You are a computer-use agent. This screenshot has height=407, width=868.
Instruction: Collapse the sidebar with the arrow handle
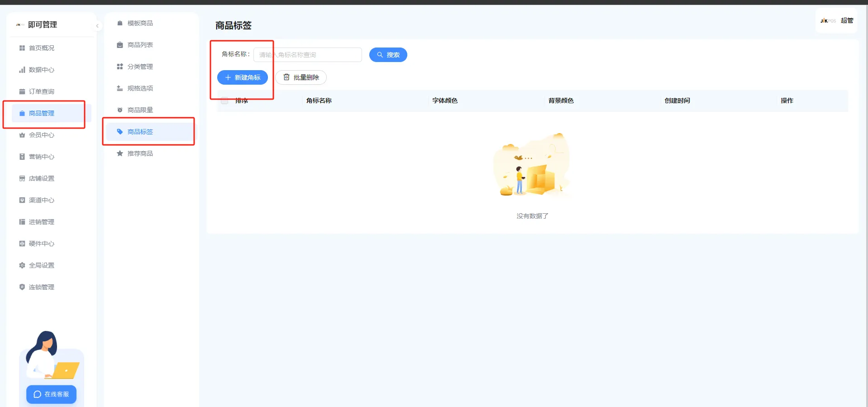(x=97, y=26)
